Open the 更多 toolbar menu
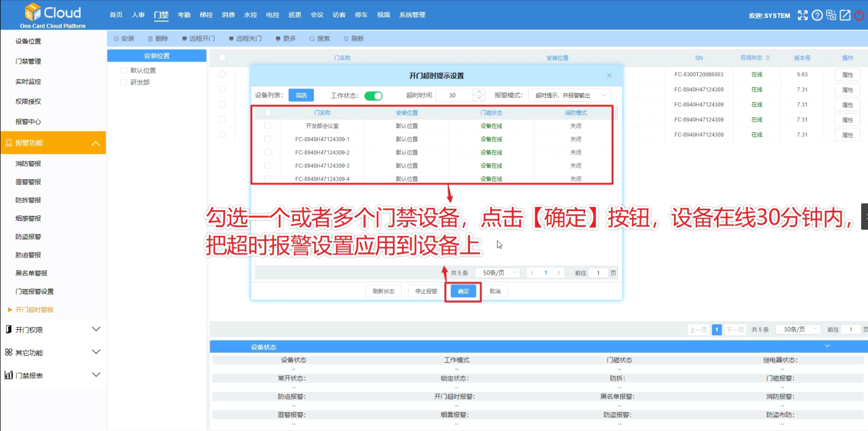This screenshot has height=431, width=868. tap(286, 38)
